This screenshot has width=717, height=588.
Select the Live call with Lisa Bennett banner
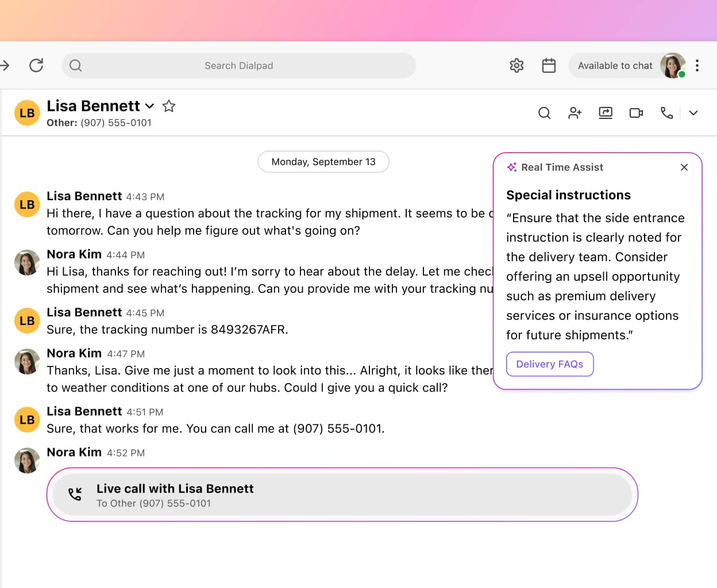pos(343,494)
